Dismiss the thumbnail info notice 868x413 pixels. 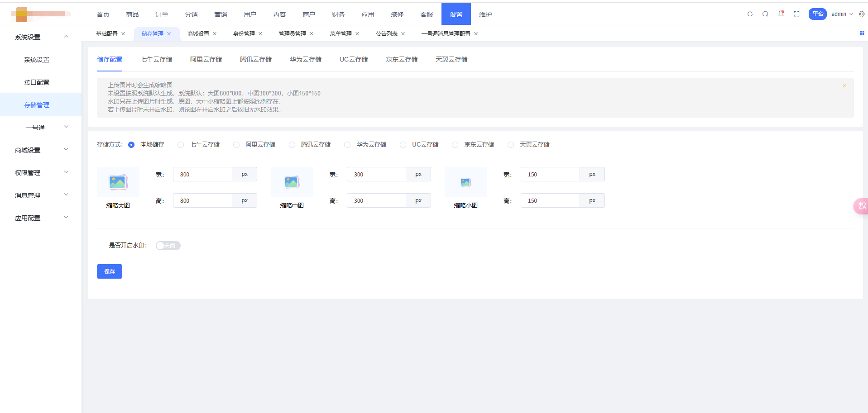point(844,85)
